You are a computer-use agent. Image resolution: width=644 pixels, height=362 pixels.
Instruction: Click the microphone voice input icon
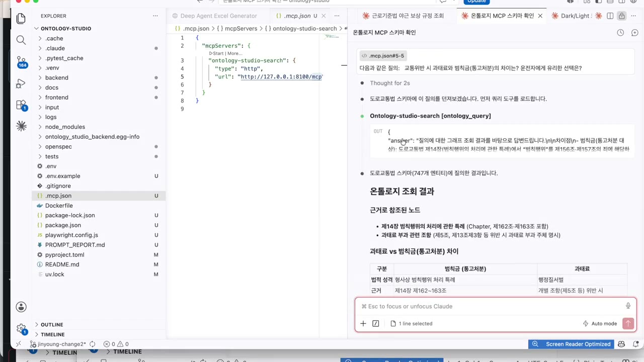[628, 306]
